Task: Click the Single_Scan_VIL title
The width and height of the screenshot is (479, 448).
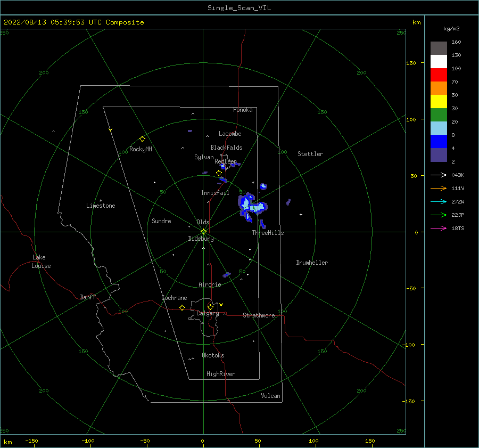Action: click(239, 7)
